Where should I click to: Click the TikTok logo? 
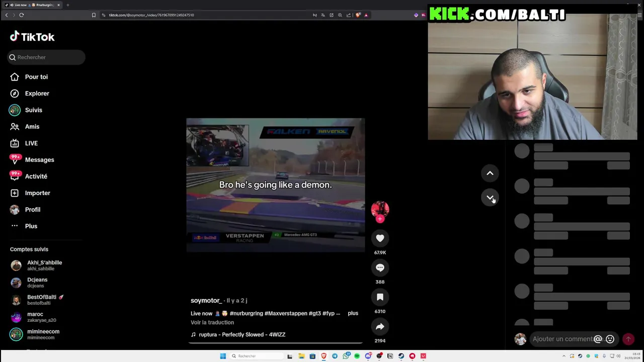tap(32, 37)
